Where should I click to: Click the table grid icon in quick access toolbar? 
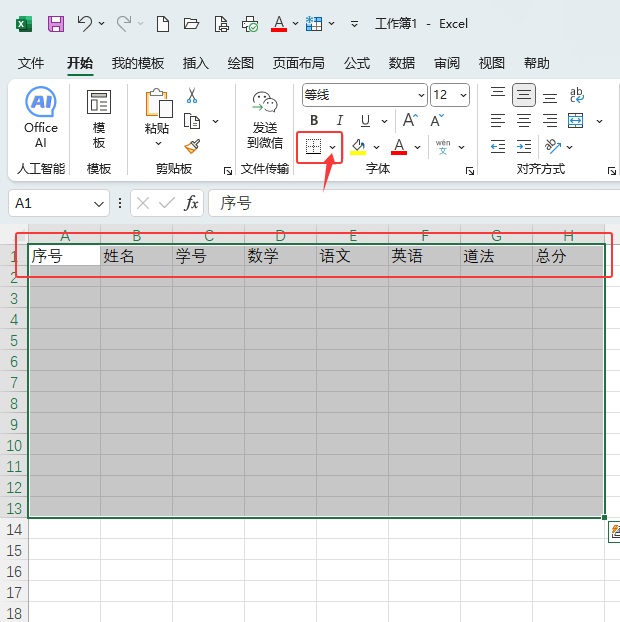[314, 24]
